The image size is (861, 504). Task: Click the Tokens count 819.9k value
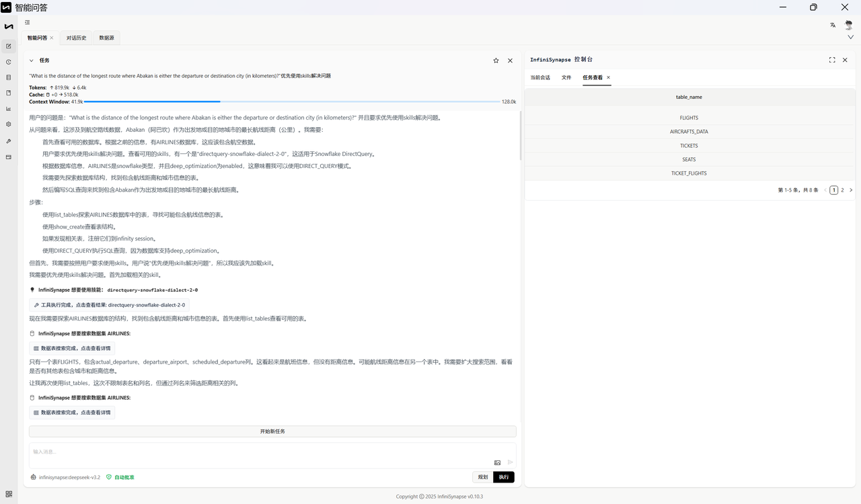click(62, 87)
